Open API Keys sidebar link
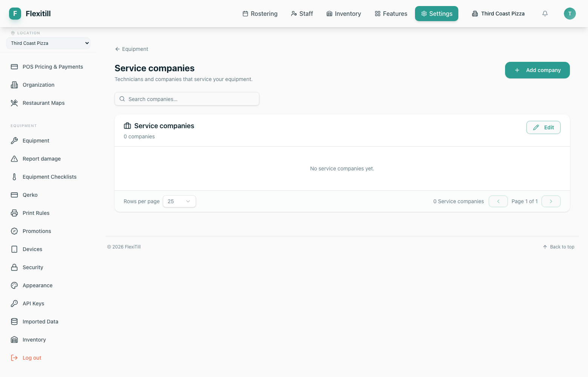This screenshot has height=377, width=588. pos(48,303)
